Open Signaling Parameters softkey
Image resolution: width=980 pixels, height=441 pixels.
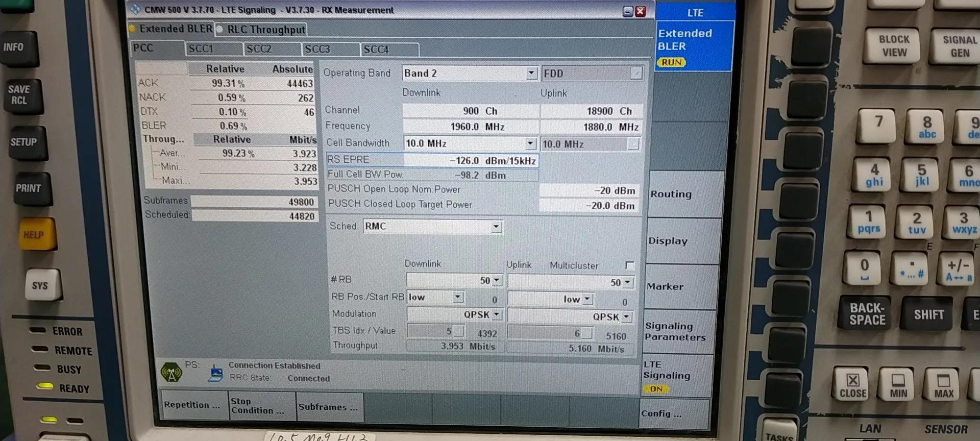[679, 332]
